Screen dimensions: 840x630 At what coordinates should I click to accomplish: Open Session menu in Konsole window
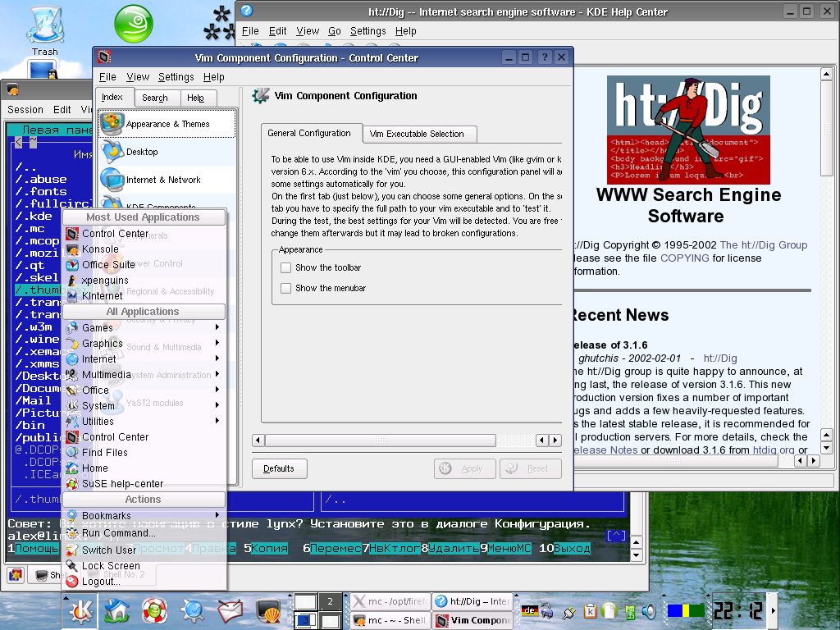(25, 109)
